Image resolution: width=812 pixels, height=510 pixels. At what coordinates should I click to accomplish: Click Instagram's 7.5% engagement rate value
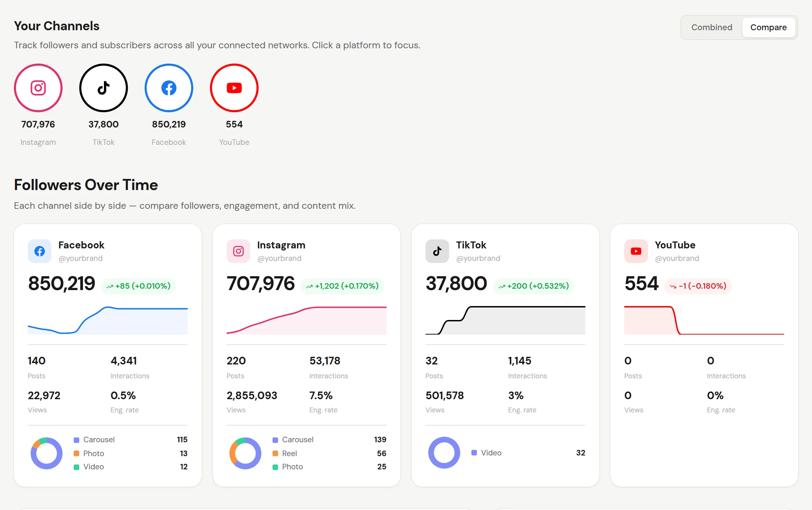(x=321, y=395)
